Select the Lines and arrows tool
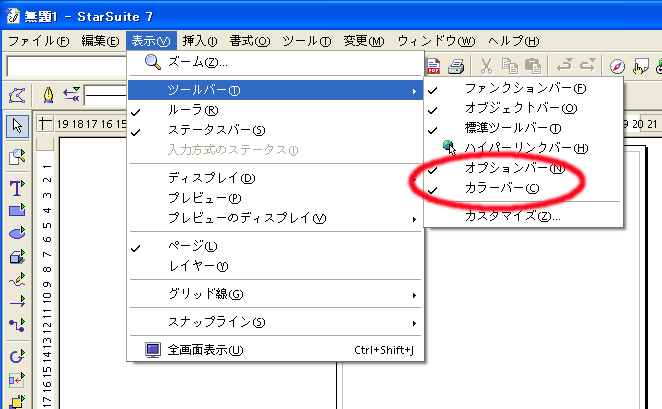 [17, 301]
